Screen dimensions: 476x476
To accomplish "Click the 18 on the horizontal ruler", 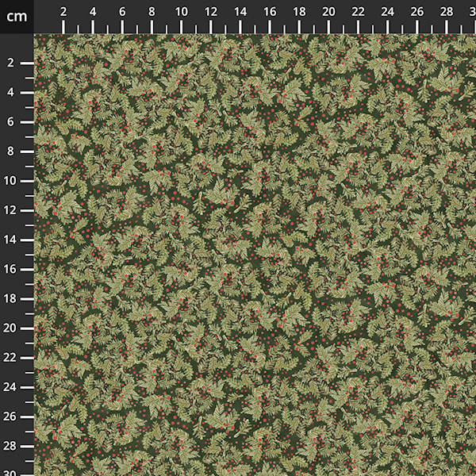I will (299, 12).
